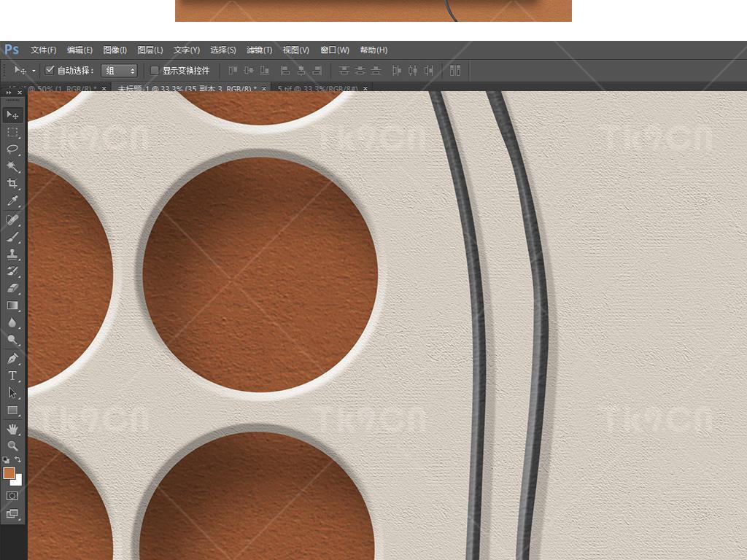Toggle Quick Mask mode
Viewport: 747px width, 560px height.
[x=12, y=496]
